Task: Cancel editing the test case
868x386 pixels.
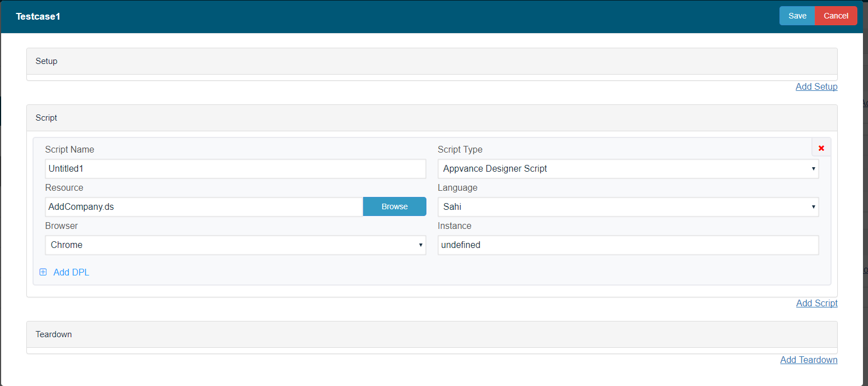Action: point(835,16)
